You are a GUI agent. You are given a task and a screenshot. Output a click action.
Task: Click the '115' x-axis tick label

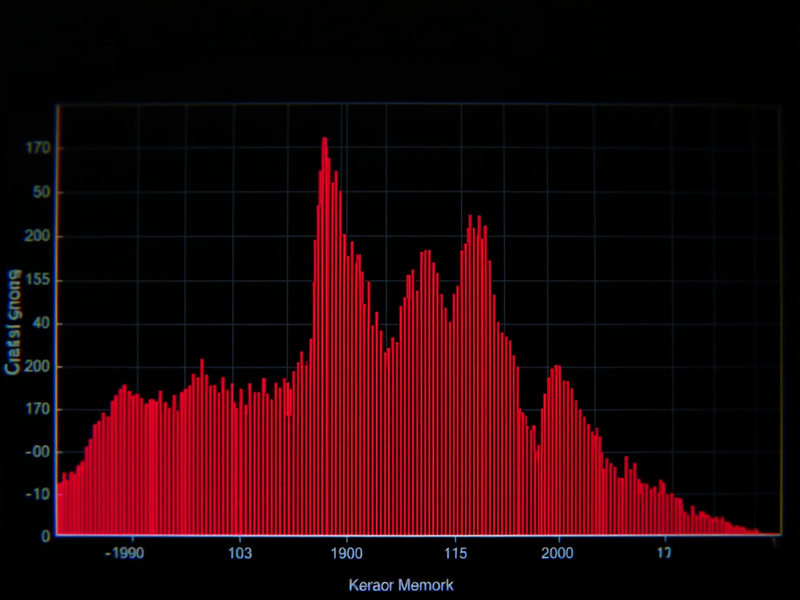[x=456, y=553]
